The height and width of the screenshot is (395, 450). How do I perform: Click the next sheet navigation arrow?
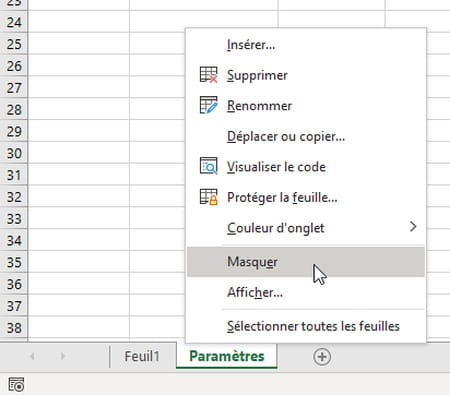click(x=63, y=356)
